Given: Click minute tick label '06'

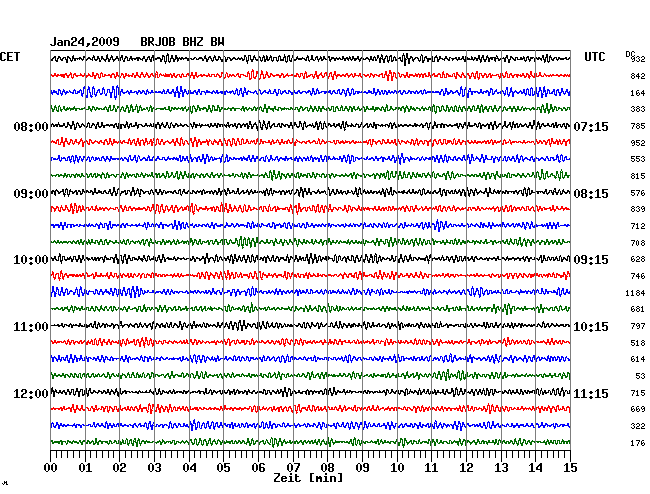Looking at the screenshot, I should point(258,467).
